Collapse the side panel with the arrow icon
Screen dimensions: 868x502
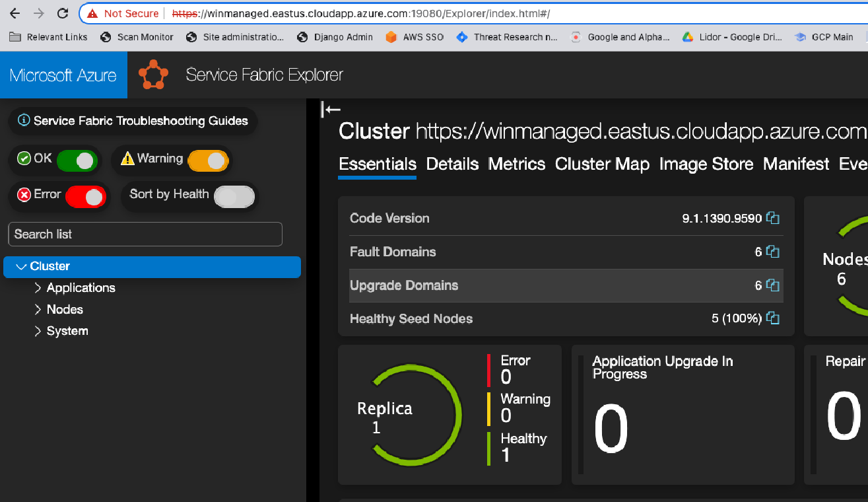point(331,110)
